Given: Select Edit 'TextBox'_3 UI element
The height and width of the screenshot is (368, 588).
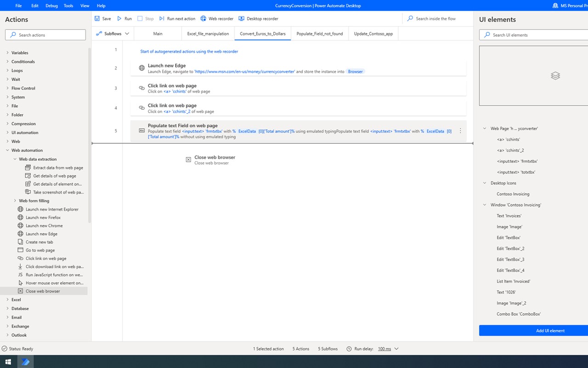Looking at the screenshot, I should (510, 259).
